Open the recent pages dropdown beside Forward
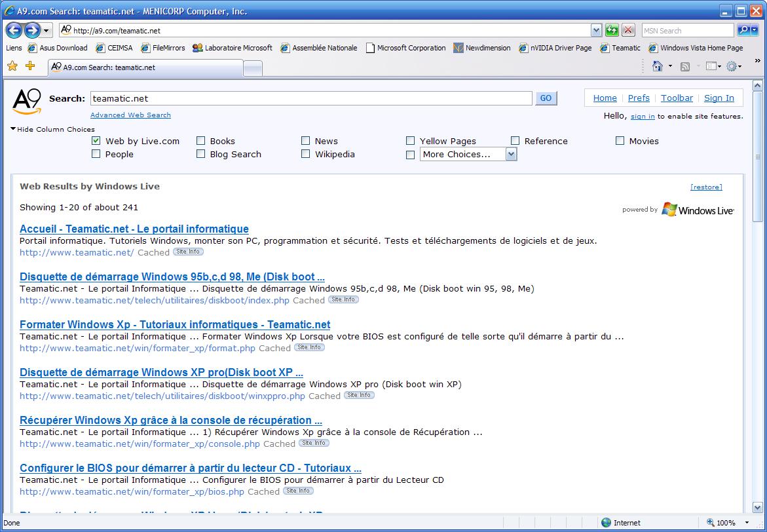This screenshot has height=532, width=767. tap(46, 31)
